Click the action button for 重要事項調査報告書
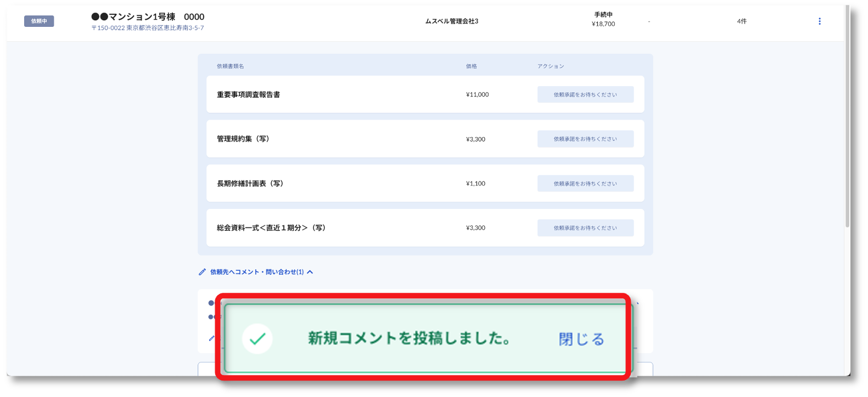The image size is (868, 397). click(585, 94)
